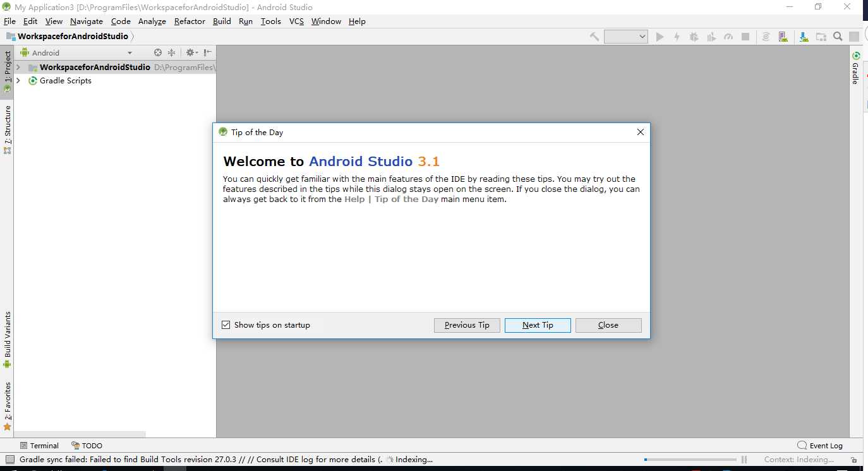Click the Sync Project with Gradle icon
868x471 pixels.
766,37
